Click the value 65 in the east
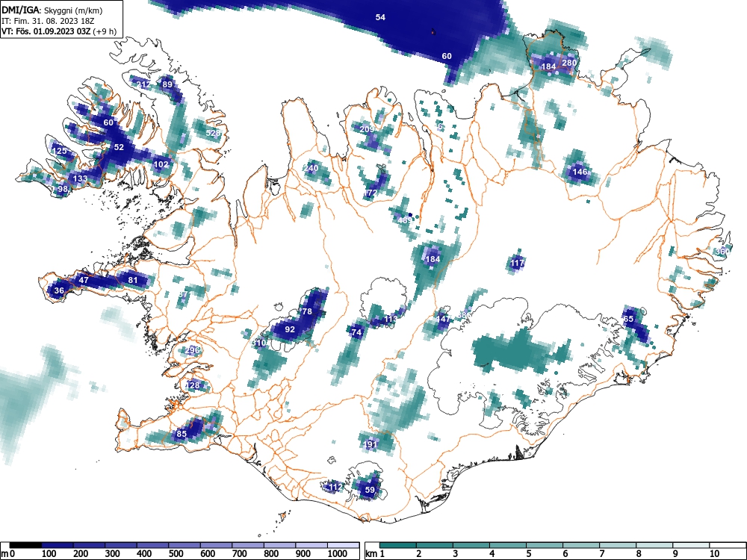This screenshot has height=560, width=747. click(628, 319)
